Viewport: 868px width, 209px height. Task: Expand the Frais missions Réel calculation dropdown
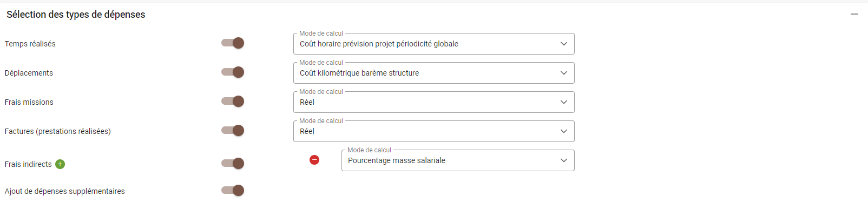click(433, 102)
